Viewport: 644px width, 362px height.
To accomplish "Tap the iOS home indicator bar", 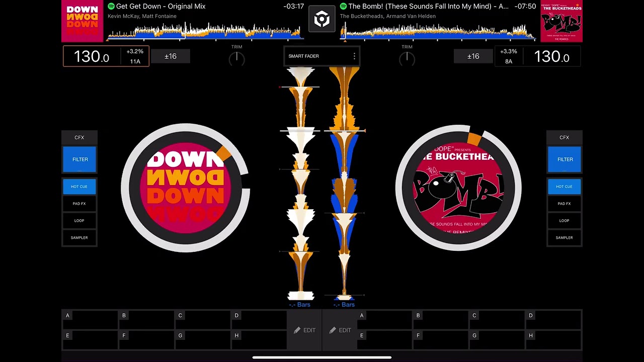I will coord(322,357).
